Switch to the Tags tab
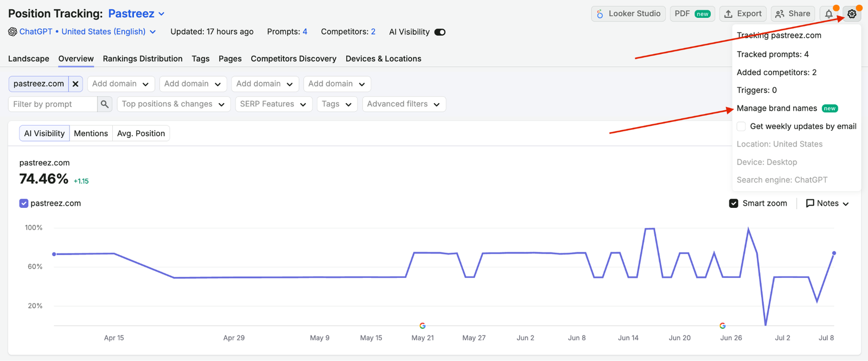 (201, 59)
